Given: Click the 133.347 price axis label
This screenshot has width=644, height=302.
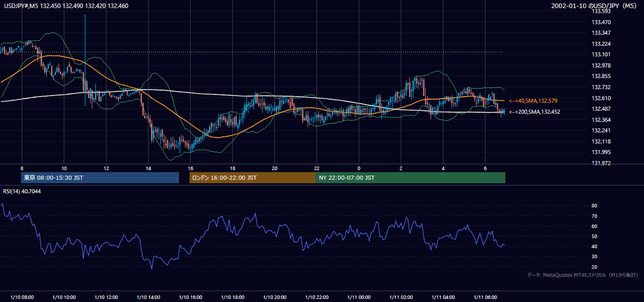Looking at the screenshot, I should tap(601, 33).
